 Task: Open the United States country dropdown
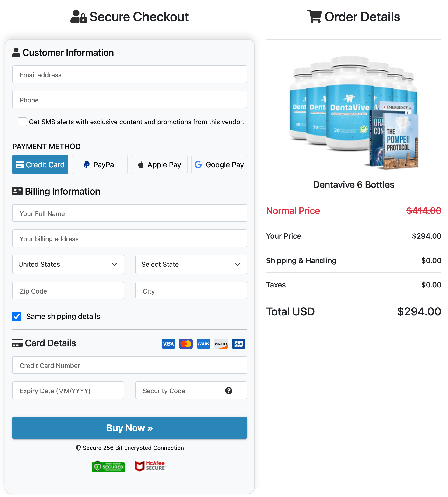click(x=68, y=264)
